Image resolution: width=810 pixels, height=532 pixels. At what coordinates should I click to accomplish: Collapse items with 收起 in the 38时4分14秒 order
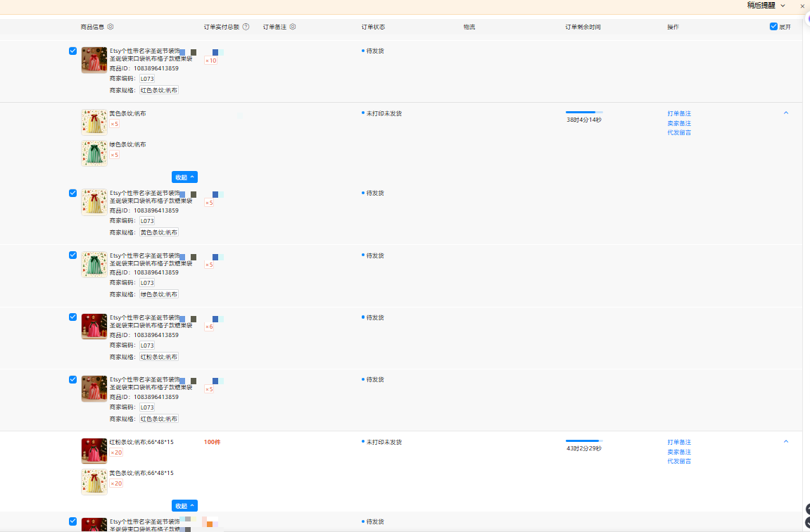[184, 177]
